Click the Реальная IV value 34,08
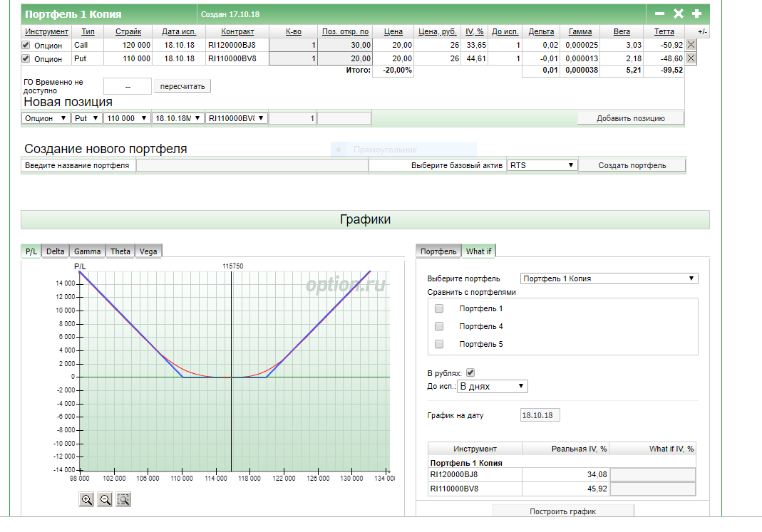 pos(597,475)
